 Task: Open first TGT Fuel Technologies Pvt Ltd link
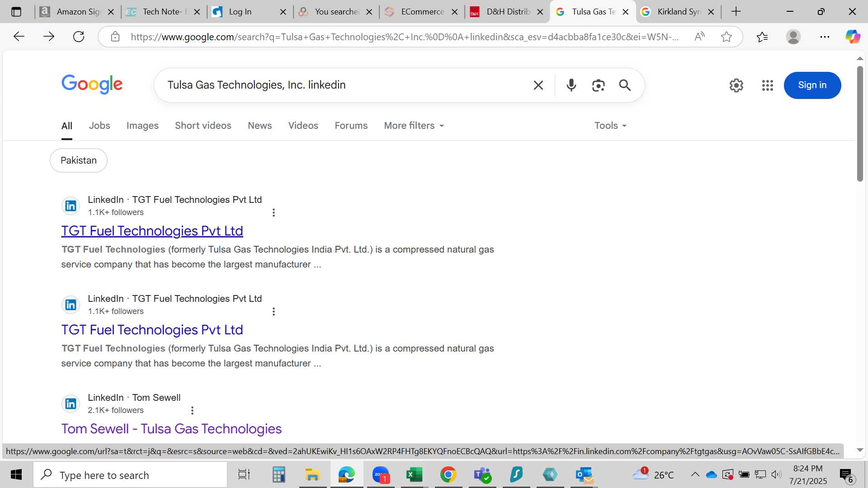(152, 231)
